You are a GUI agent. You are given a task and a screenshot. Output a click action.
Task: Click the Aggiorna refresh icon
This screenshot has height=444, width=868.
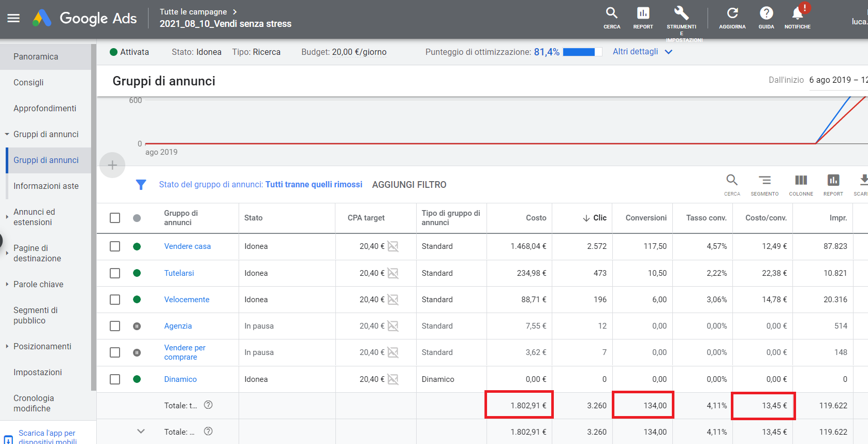732,13
